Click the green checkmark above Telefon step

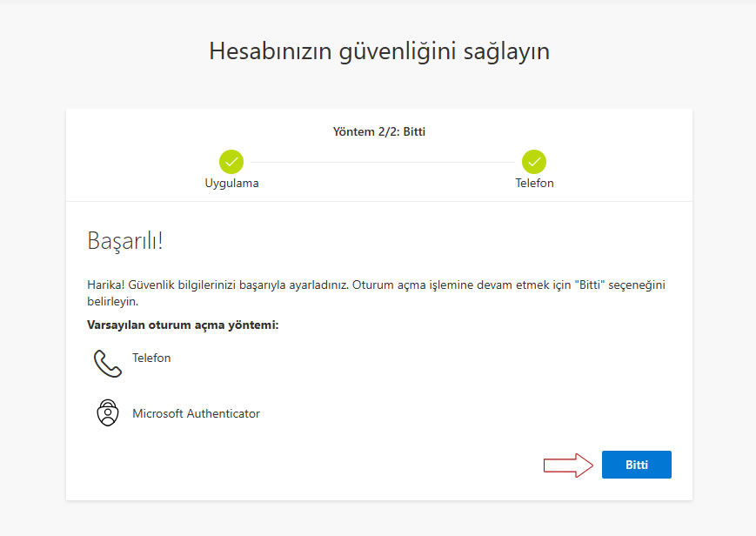[534, 162]
